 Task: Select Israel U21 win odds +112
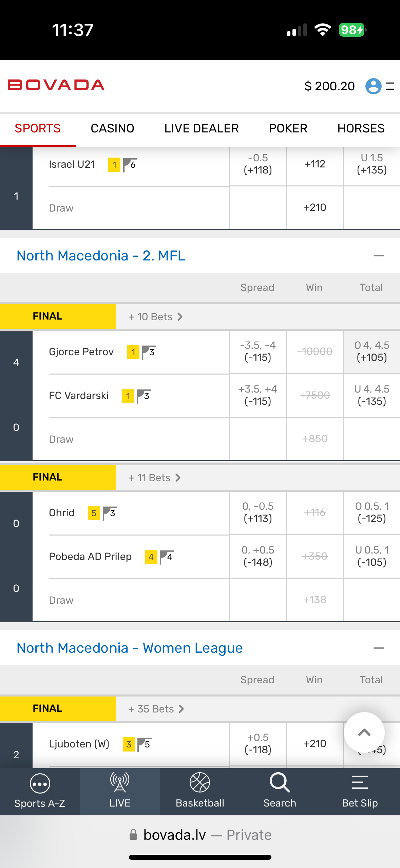[x=315, y=164]
